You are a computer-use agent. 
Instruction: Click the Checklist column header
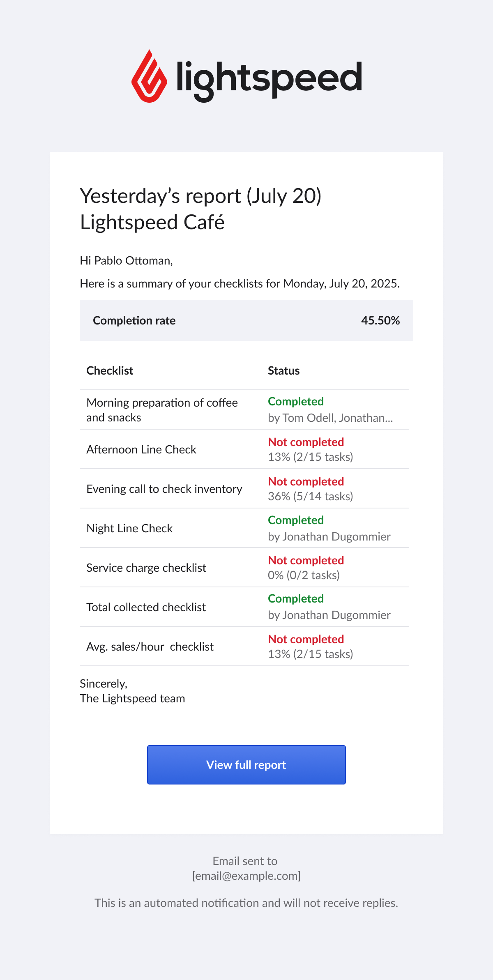click(x=110, y=370)
